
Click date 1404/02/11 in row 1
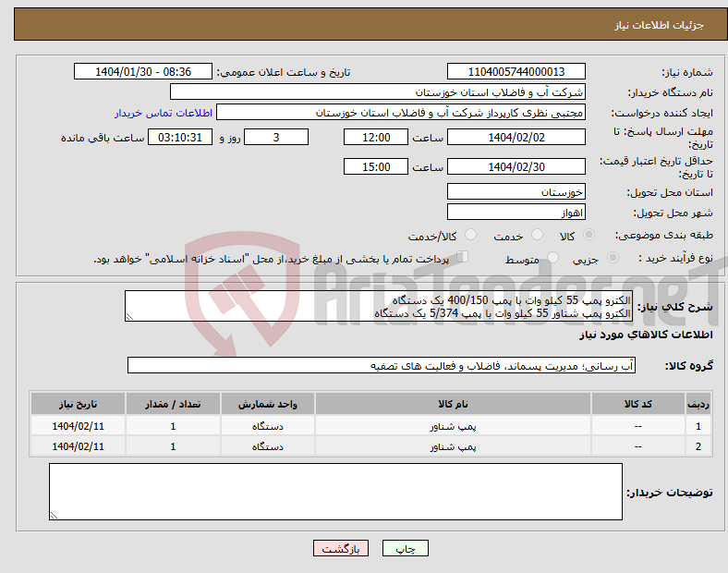(x=78, y=426)
